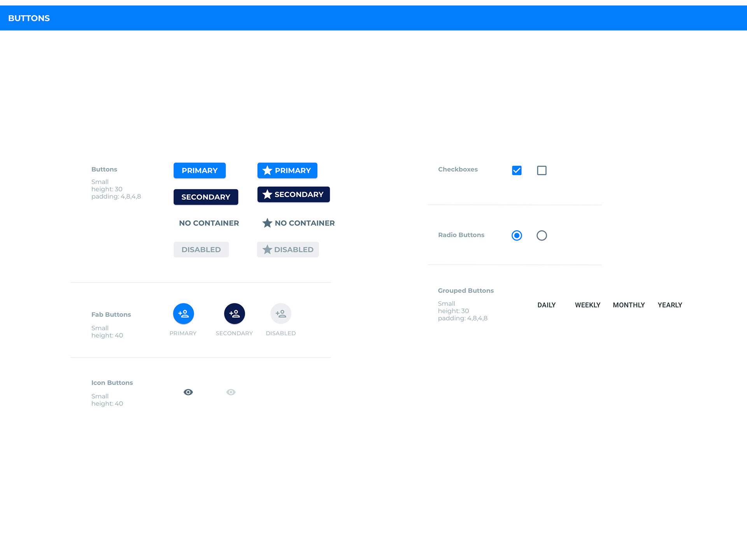
Task: Click the blue PRIMARY button without icon
Action: 200,170
